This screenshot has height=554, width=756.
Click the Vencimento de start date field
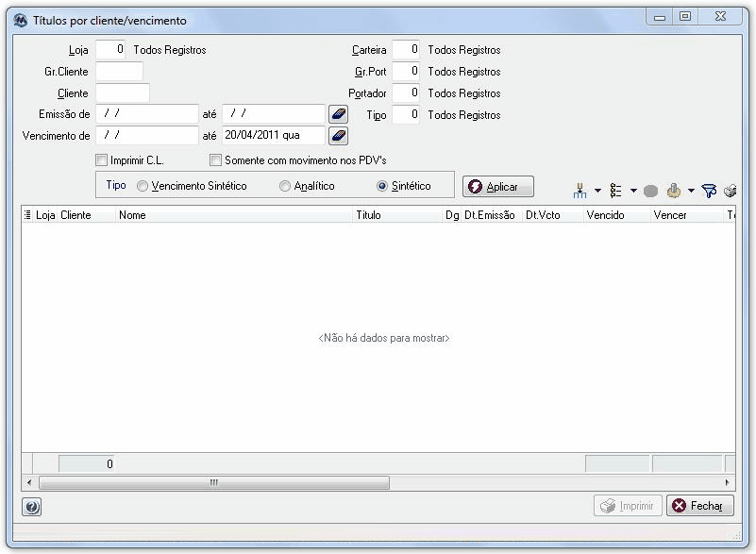pos(147,136)
